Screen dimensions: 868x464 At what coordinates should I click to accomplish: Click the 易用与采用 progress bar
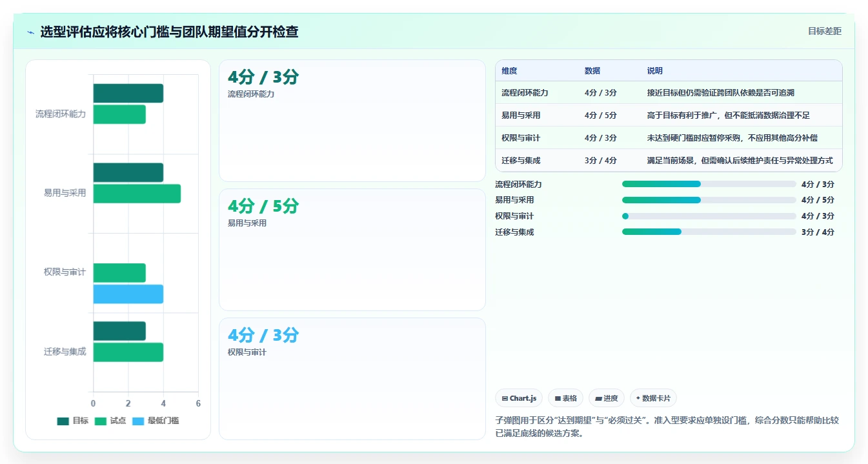coord(709,200)
